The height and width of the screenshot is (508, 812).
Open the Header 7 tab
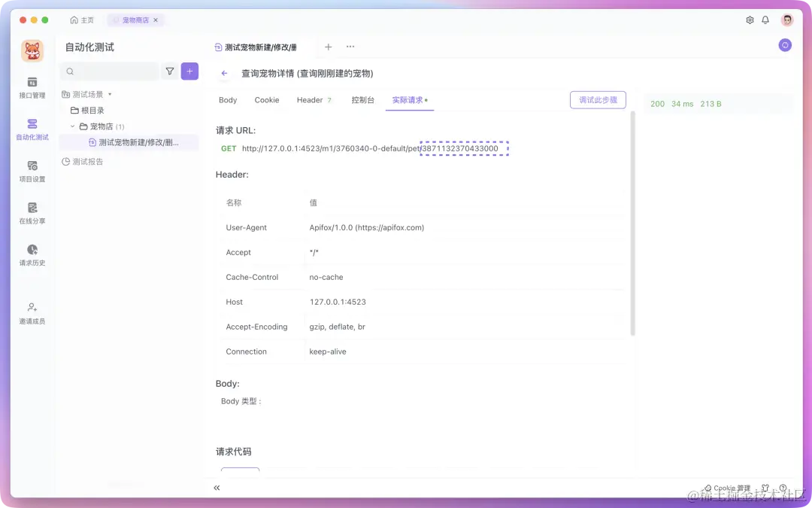(x=314, y=99)
